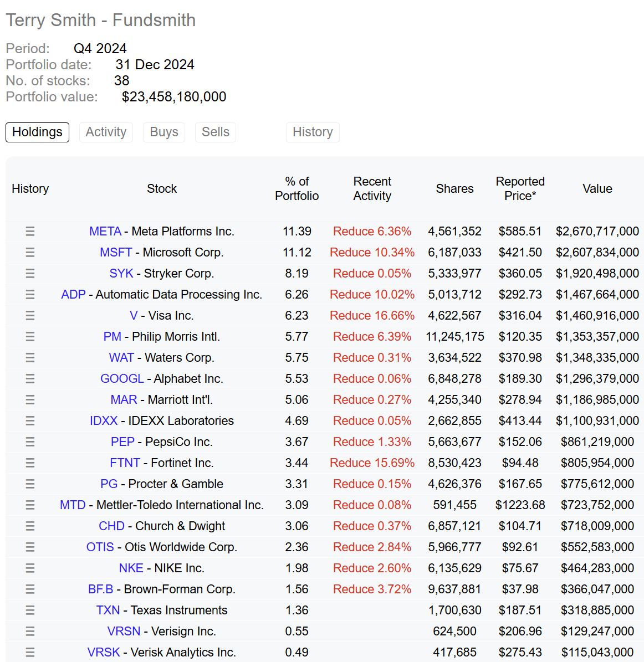Open the OTIS ticker link

pyautogui.click(x=100, y=547)
